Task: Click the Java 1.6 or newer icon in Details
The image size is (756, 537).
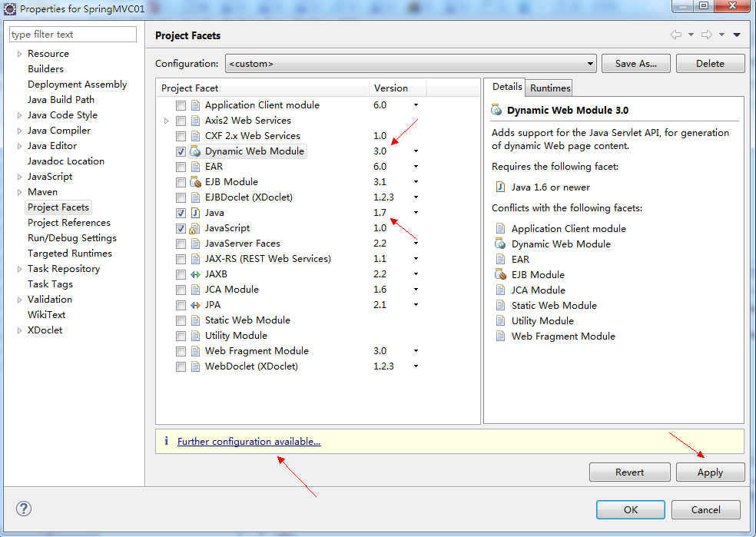Action: click(x=500, y=187)
